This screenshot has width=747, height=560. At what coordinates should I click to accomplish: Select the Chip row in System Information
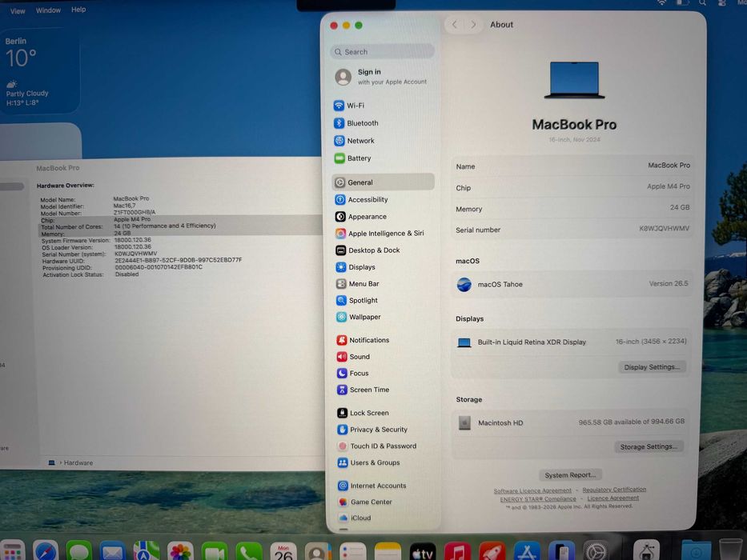point(179,219)
